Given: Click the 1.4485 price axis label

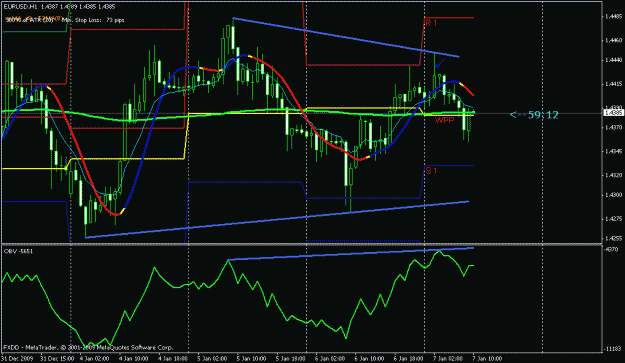Looking at the screenshot, I should (613, 16).
